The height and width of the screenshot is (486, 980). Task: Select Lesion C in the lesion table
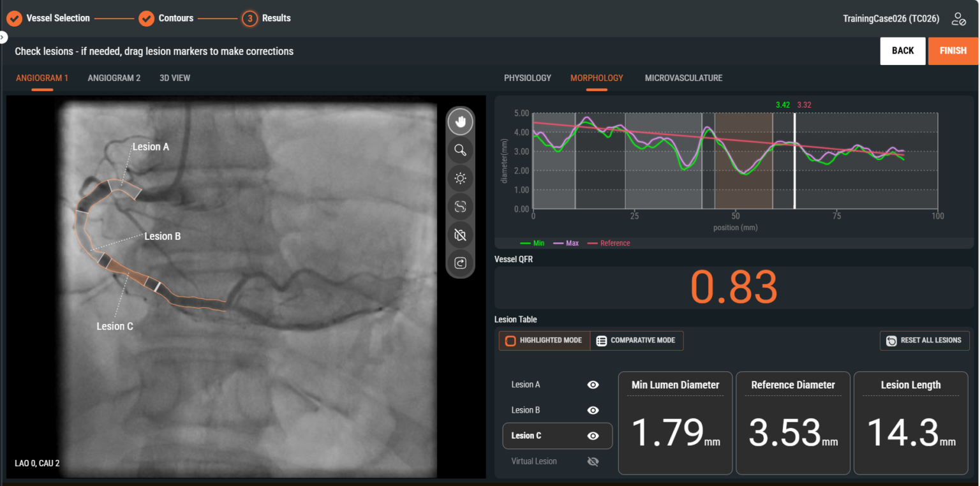click(x=526, y=436)
